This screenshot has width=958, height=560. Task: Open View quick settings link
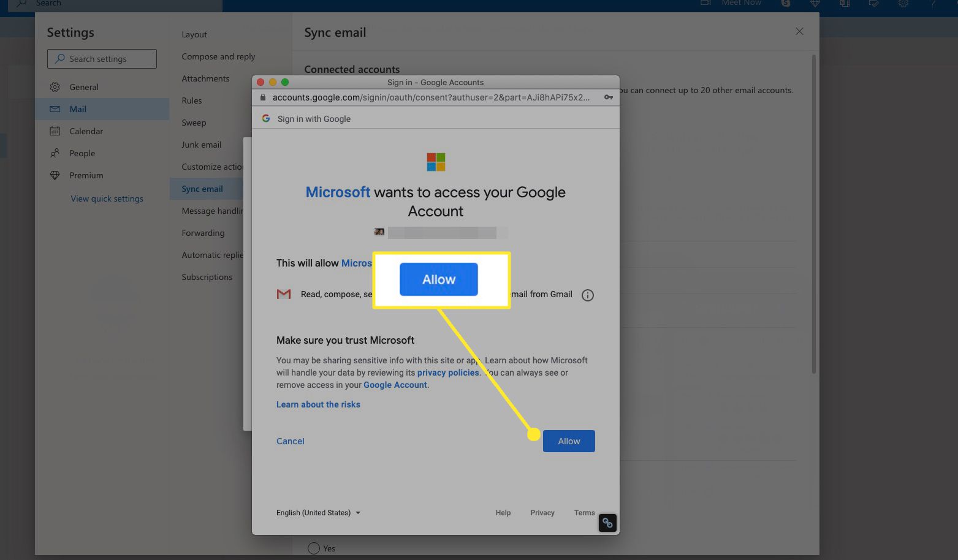pyautogui.click(x=107, y=199)
